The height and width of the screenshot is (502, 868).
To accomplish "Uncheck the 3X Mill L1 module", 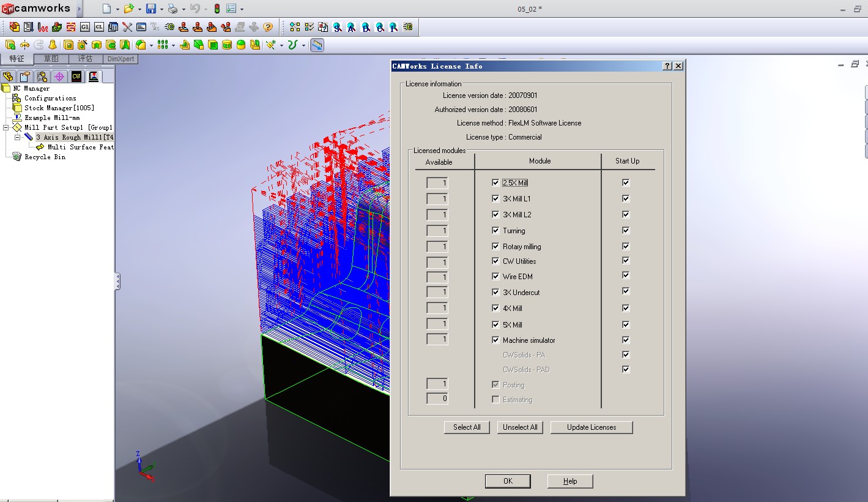I will pyautogui.click(x=495, y=198).
